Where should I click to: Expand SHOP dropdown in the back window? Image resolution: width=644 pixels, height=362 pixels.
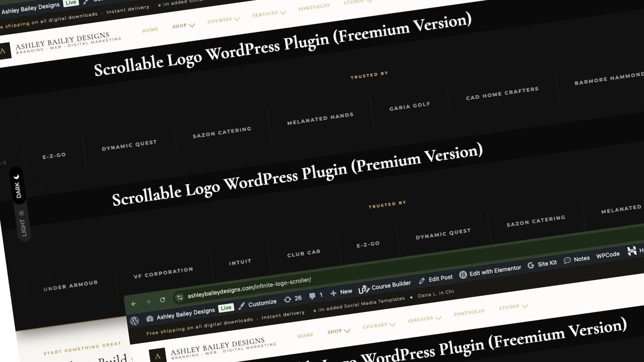tap(184, 25)
